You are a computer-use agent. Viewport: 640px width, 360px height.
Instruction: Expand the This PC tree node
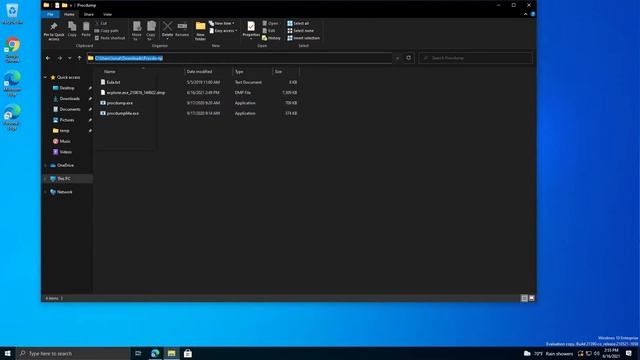click(x=45, y=179)
